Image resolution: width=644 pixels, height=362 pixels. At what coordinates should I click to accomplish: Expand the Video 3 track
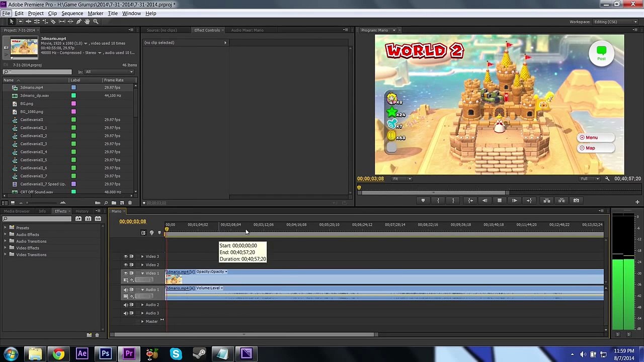[x=142, y=256]
